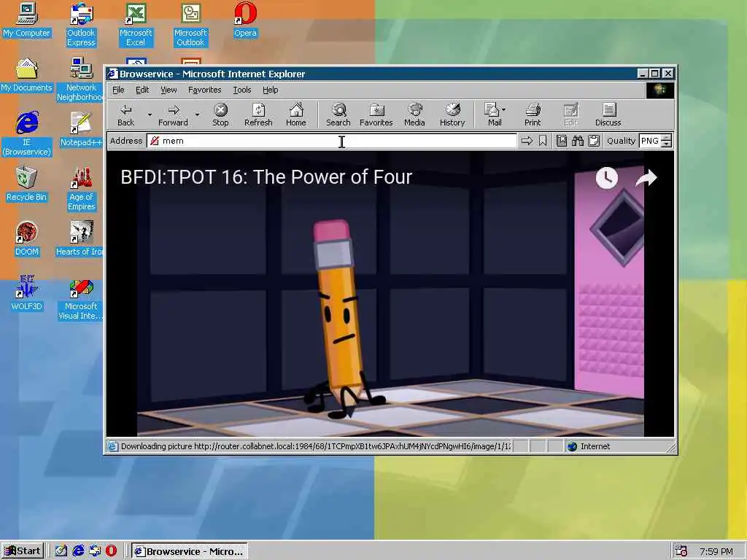Open the File menu
Screen dimensions: 747x560
click(118, 90)
